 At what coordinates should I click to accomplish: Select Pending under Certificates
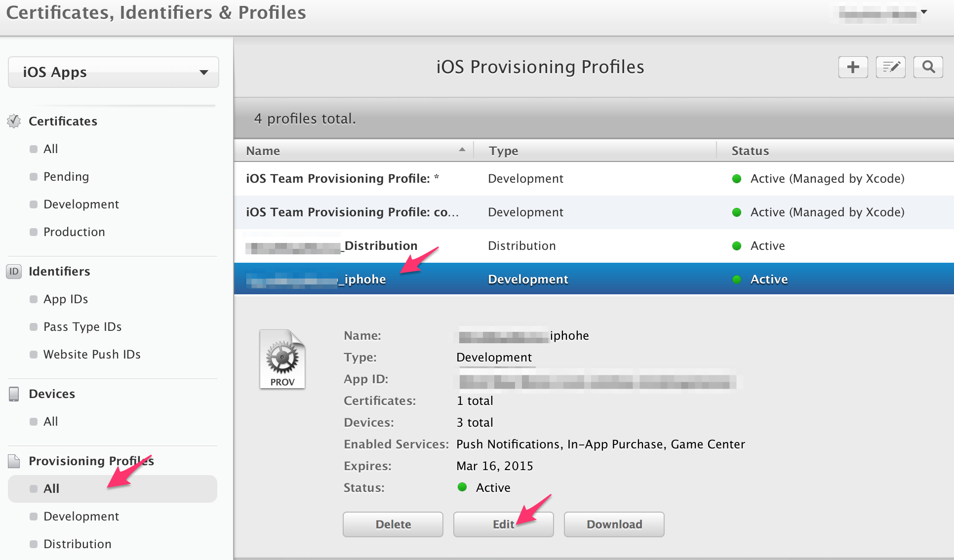(66, 176)
